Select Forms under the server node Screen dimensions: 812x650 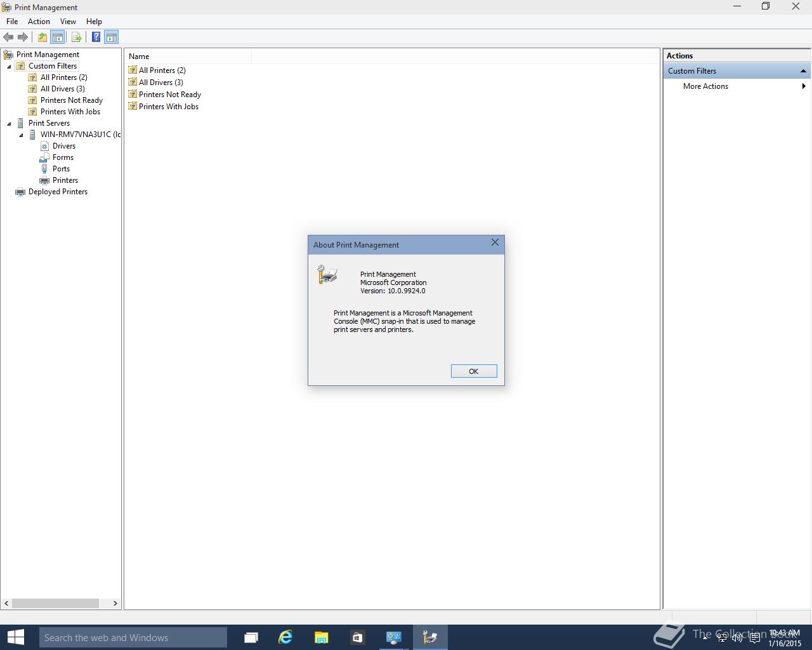(x=63, y=157)
